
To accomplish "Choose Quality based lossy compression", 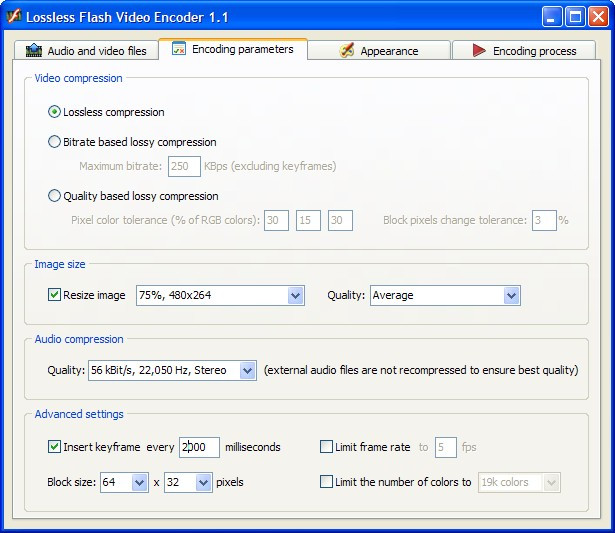I will (54, 196).
